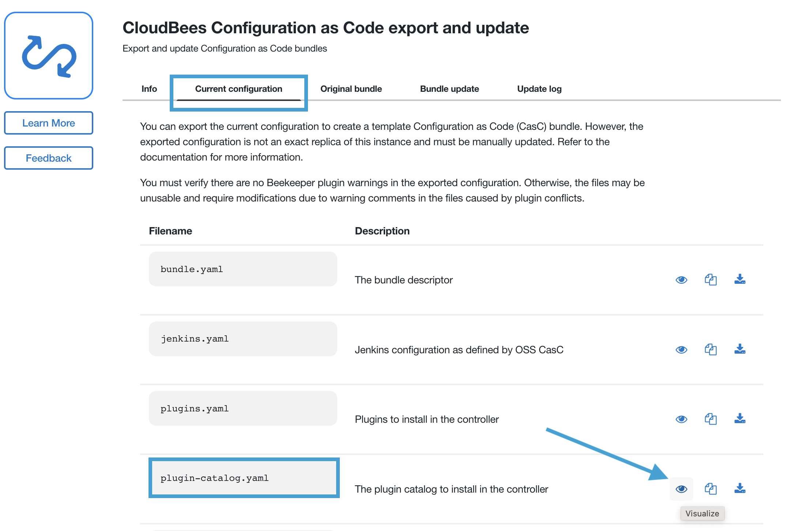
Task: Open the Update log tab
Action: 538,88
